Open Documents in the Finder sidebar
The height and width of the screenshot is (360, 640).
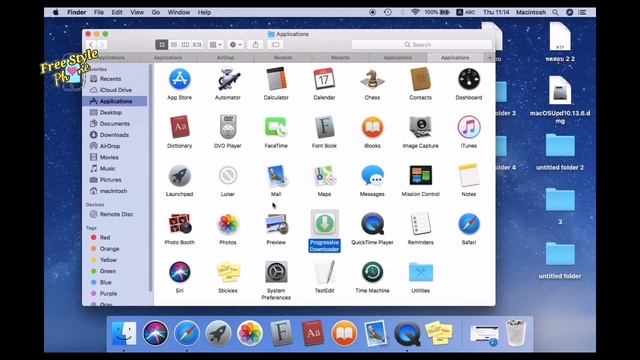pyautogui.click(x=115, y=123)
